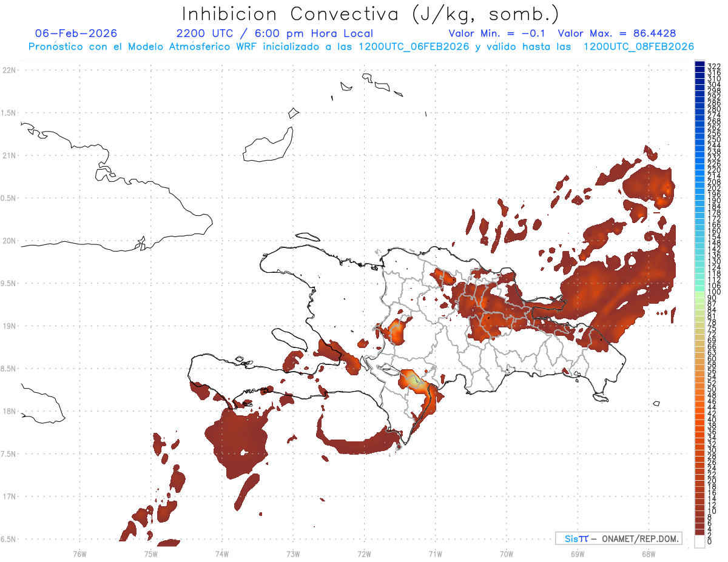Click the longitude label "71W"

click(435, 554)
